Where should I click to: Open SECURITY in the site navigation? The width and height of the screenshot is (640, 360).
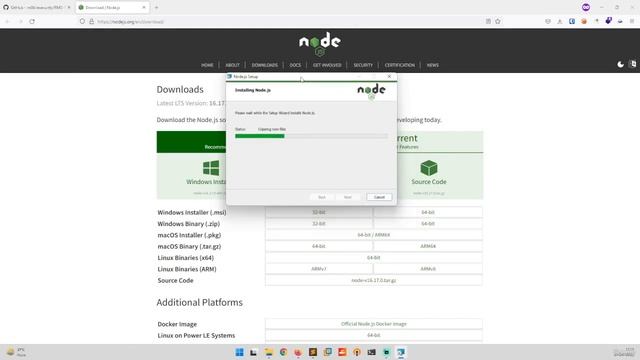(x=363, y=65)
